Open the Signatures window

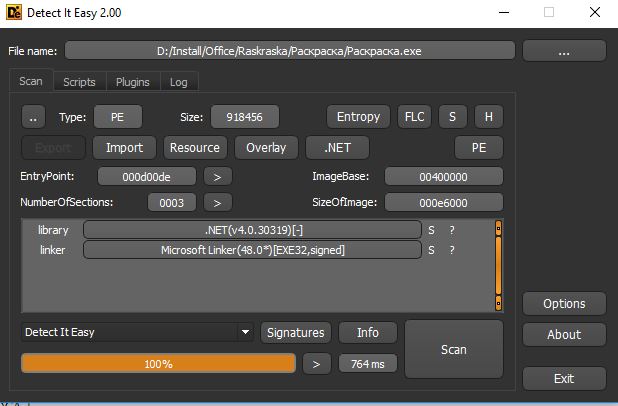pos(296,333)
